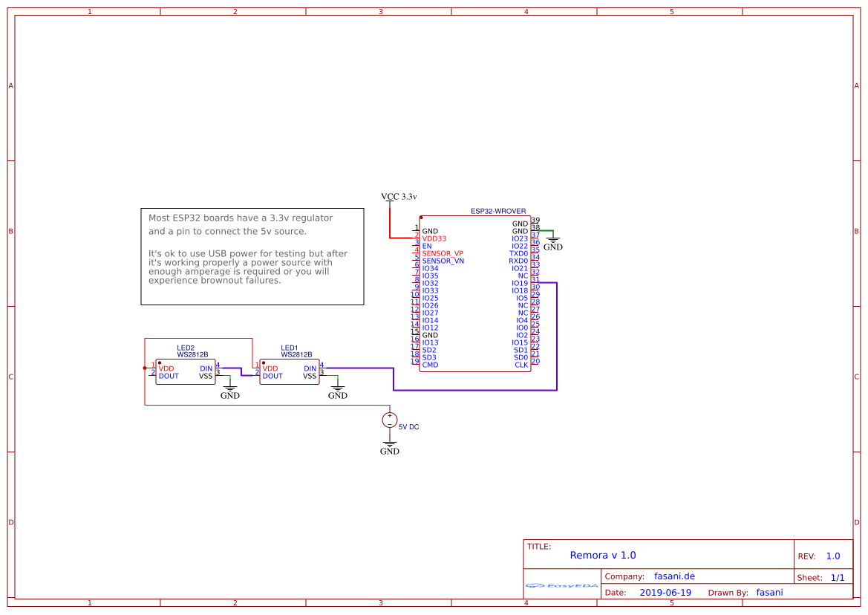Click the company name fasani.de

click(674, 576)
